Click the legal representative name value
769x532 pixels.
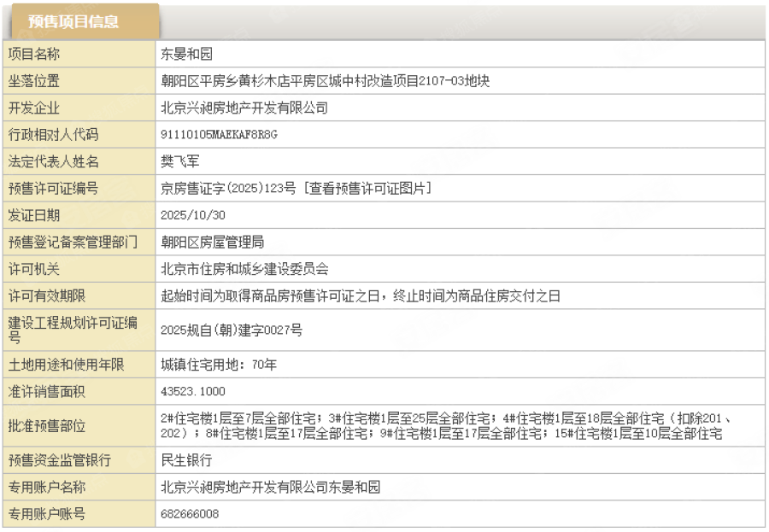[x=180, y=162]
